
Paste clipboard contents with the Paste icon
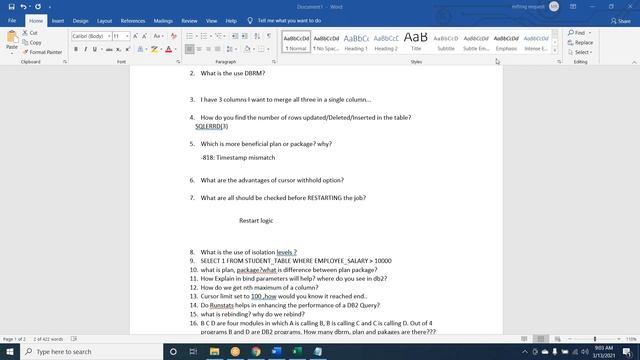(12, 38)
